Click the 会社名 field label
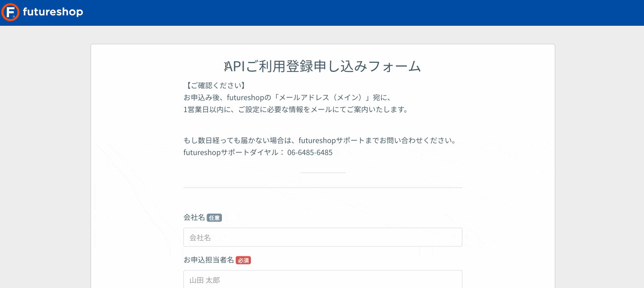Screen dimensions: 644x288 click(x=194, y=217)
